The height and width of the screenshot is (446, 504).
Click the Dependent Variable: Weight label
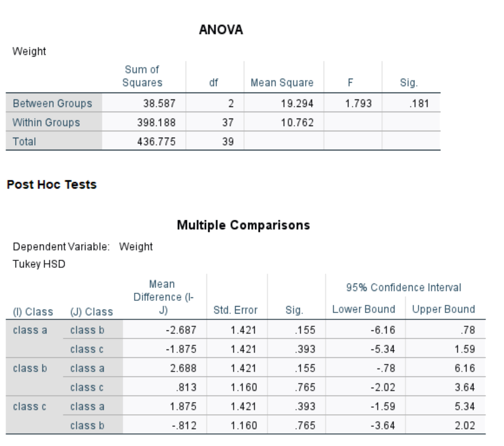83,246
